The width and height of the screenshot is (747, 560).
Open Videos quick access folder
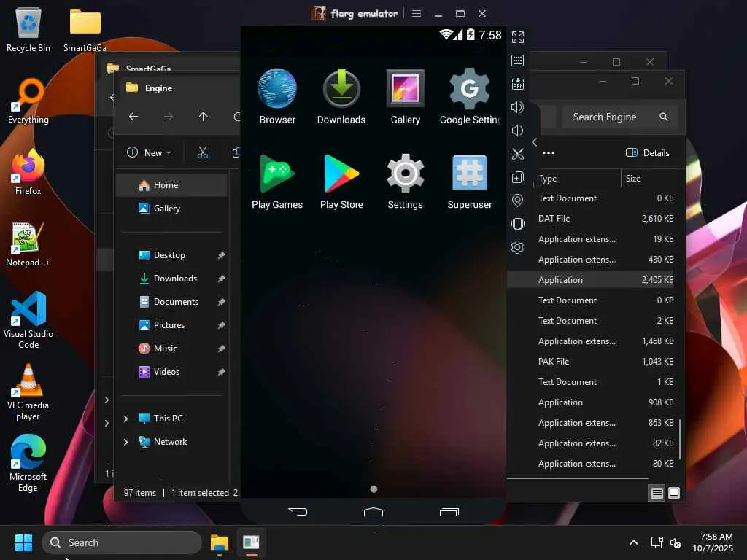pyautogui.click(x=171, y=371)
